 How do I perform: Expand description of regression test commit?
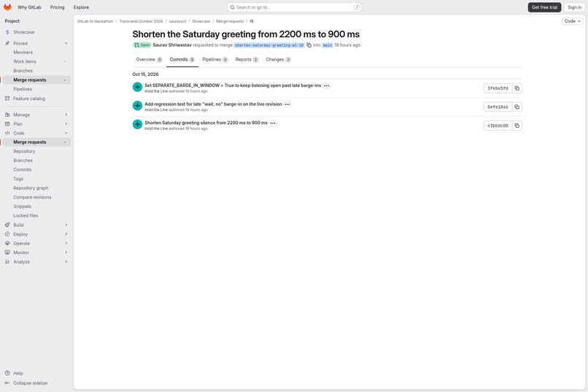point(287,104)
